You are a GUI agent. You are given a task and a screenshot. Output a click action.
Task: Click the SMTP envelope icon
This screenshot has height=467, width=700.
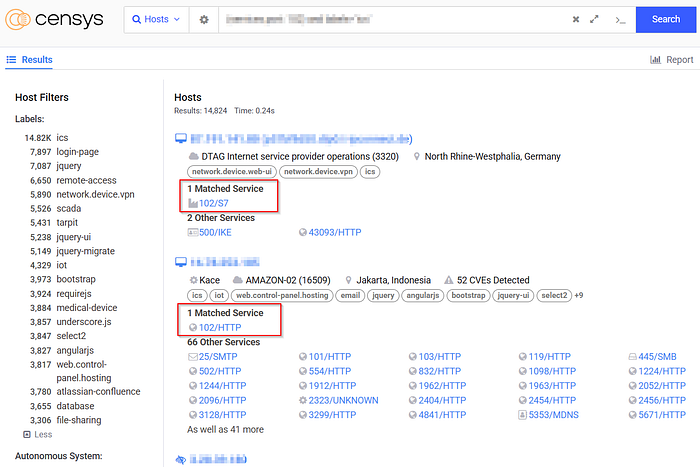coord(193,357)
